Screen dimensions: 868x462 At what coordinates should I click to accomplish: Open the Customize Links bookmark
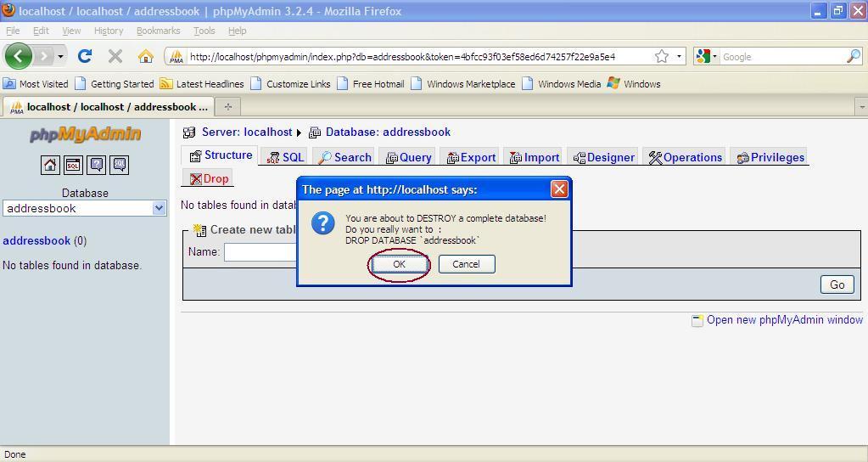[x=291, y=83]
